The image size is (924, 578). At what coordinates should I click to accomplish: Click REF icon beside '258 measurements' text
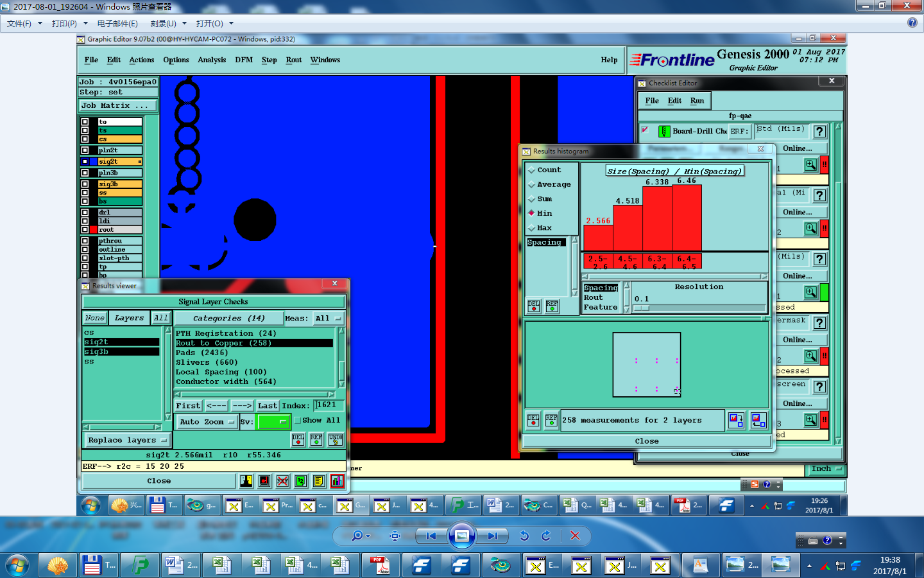point(551,421)
